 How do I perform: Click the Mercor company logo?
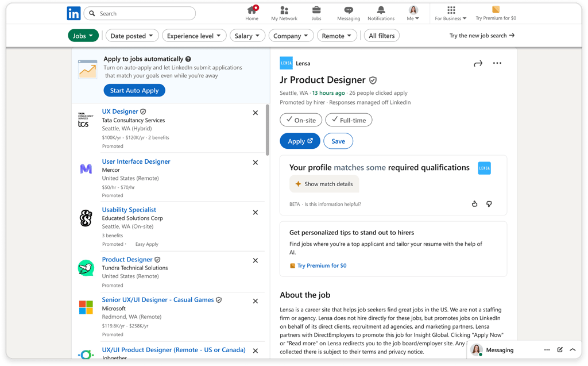click(x=86, y=168)
